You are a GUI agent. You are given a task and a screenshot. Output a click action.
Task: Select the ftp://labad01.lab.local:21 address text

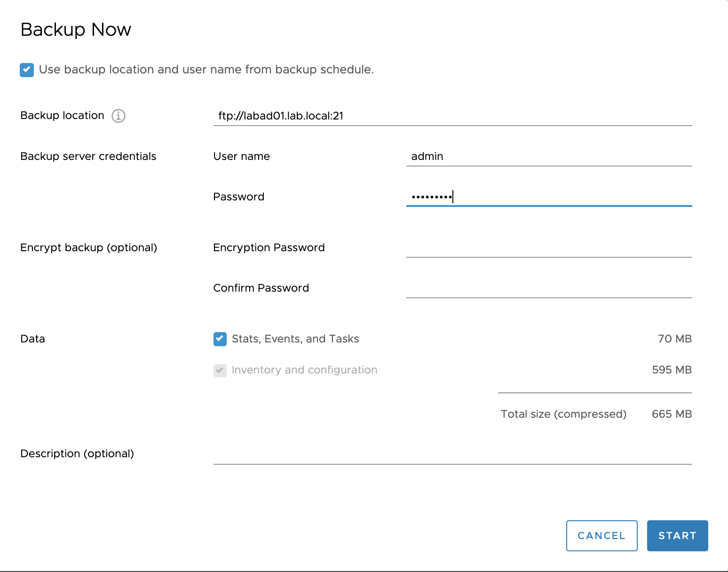[x=281, y=116]
